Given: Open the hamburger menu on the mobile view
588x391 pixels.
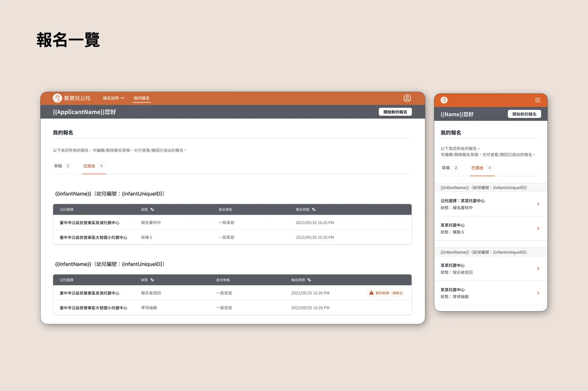Looking at the screenshot, I should point(538,100).
